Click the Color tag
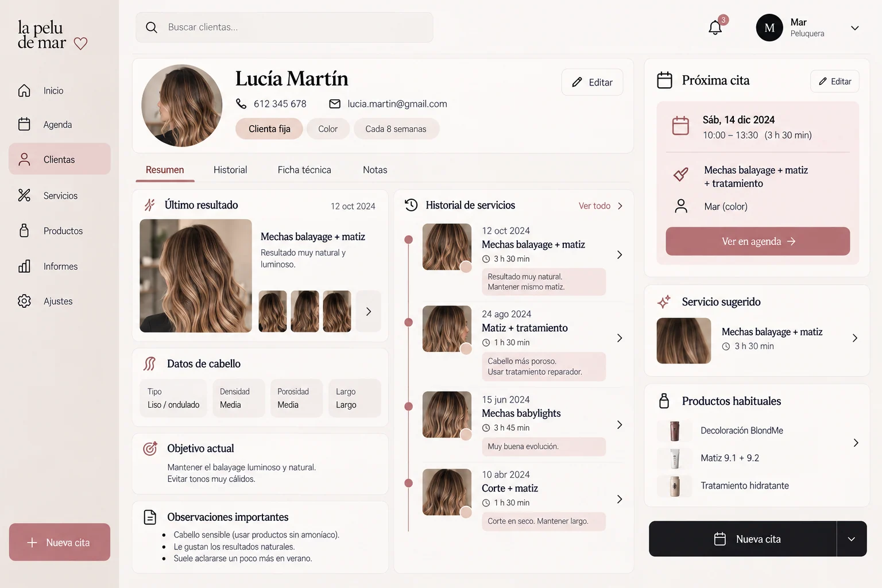882x588 pixels. pyautogui.click(x=328, y=129)
